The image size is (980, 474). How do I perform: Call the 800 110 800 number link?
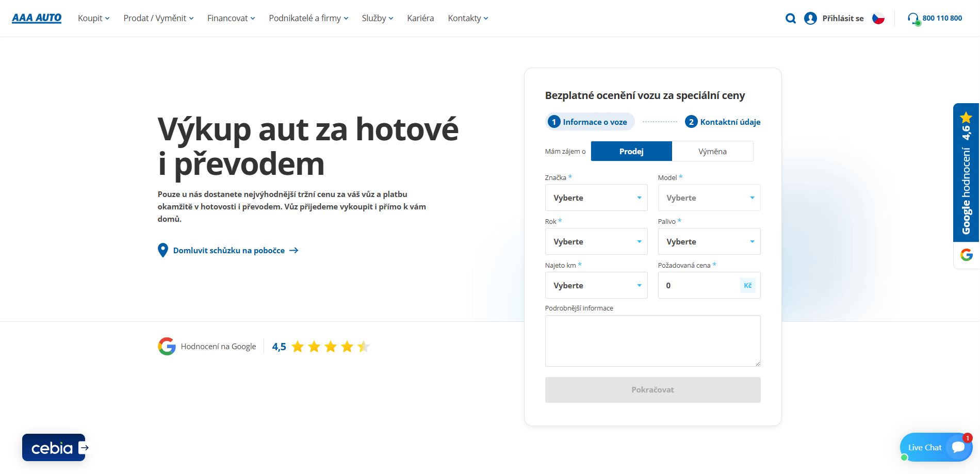click(x=942, y=18)
